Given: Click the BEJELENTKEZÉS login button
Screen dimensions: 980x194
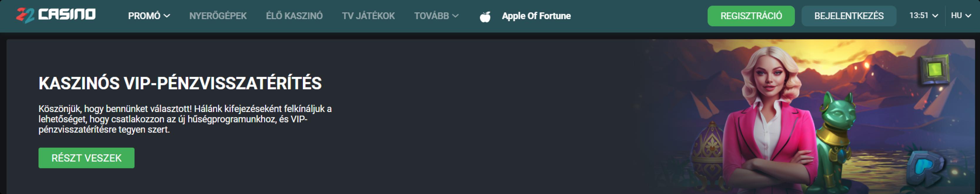Looking at the screenshot, I should [x=849, y=16].
